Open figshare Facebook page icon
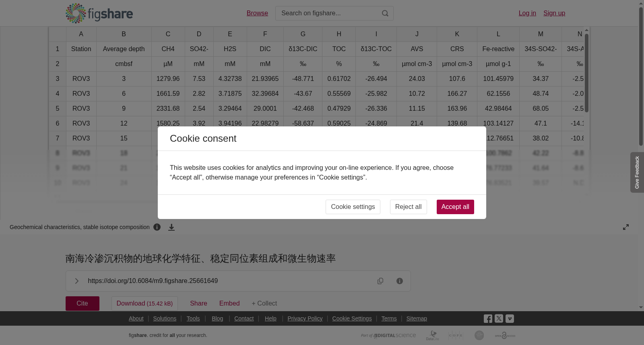Viewport: 644px width, 345px height. (488, 318)
